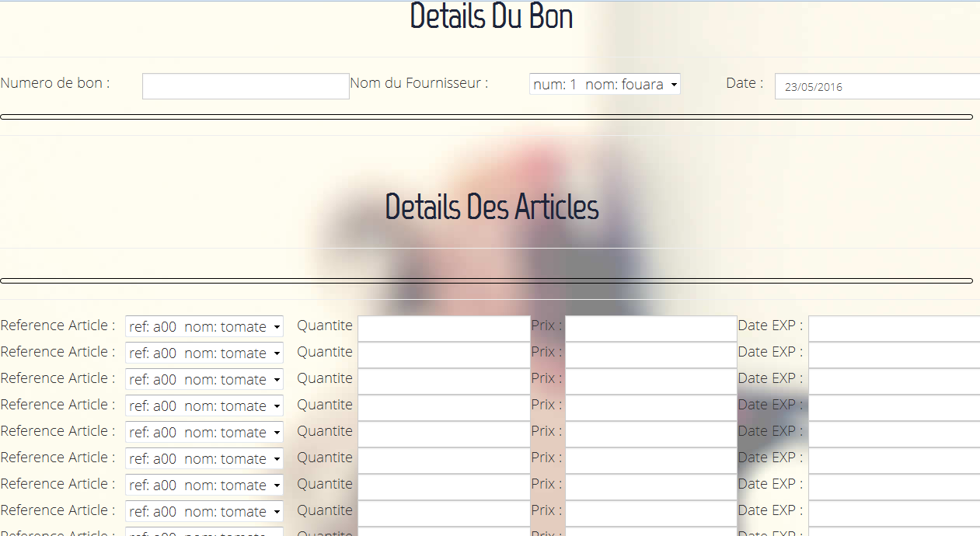Click the first Date EXP input field
Screen dimensions: 980x536
point(892,327)
